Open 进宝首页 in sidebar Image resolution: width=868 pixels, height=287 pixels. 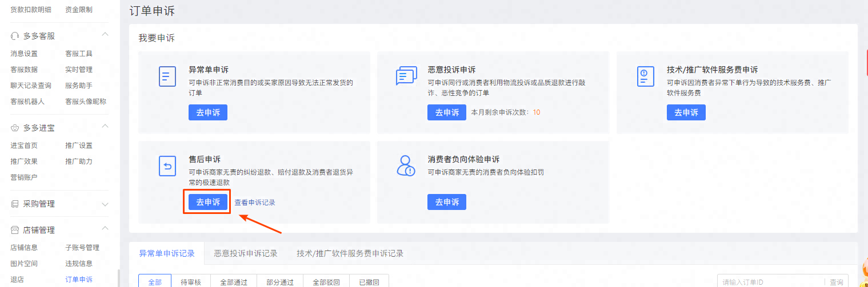24,145
